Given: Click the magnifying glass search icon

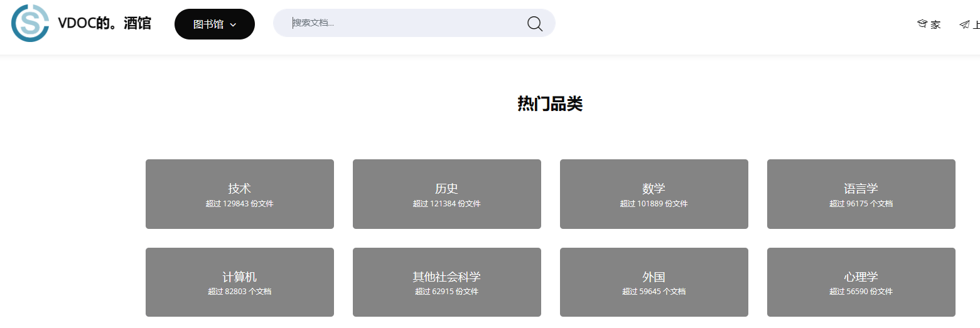Looking at the screenshot, I should 534,24.
